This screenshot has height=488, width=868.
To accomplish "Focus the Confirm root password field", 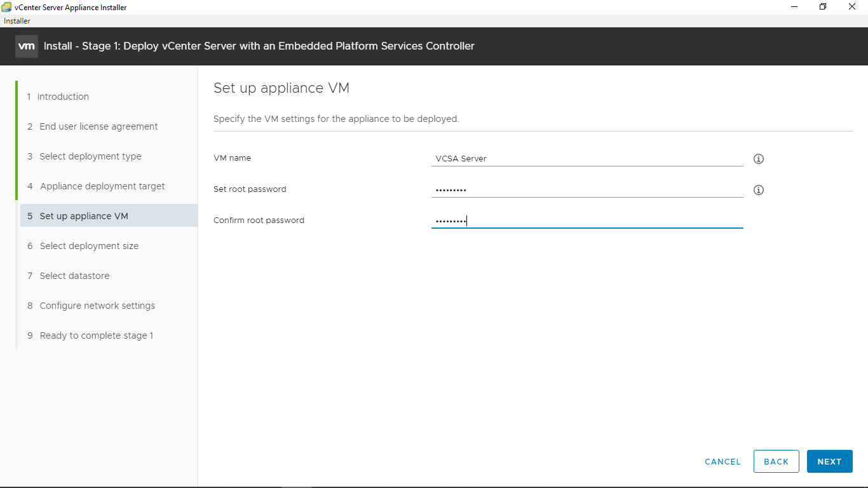I will coord(587,221).
